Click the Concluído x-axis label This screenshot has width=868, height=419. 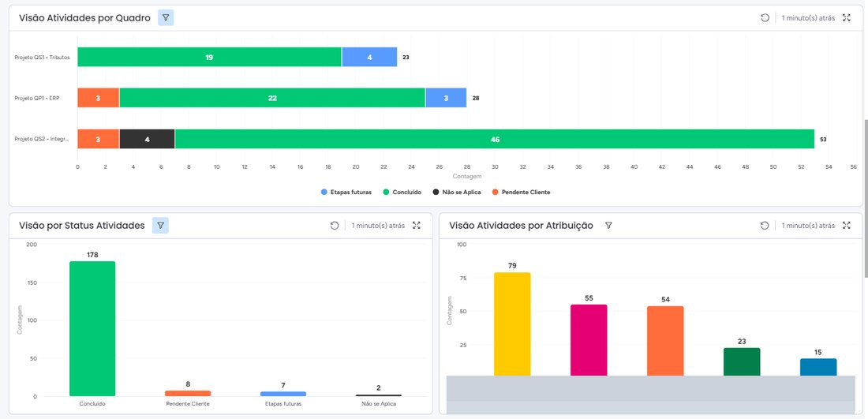pos(92,403)
